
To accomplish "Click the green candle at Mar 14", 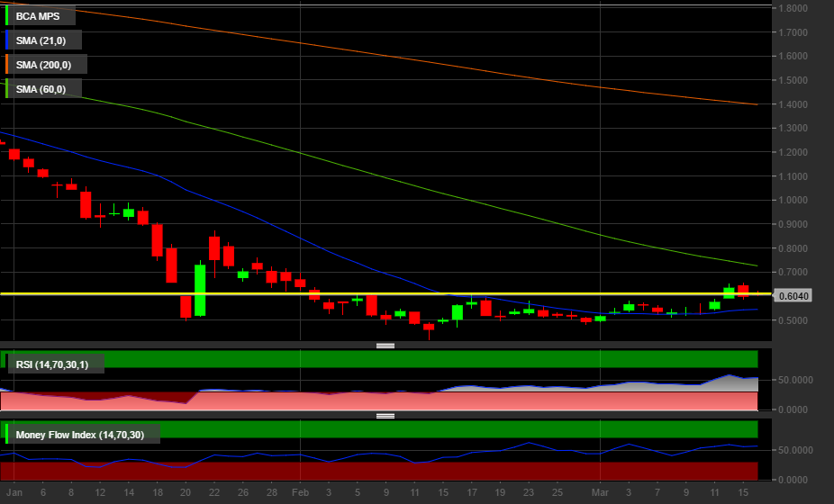I will coord(729,292).
